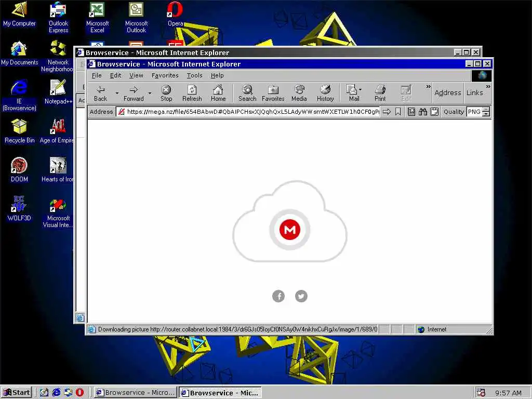Open the Start menu
The height and width of the screenshot is (399, 532).
16,393
